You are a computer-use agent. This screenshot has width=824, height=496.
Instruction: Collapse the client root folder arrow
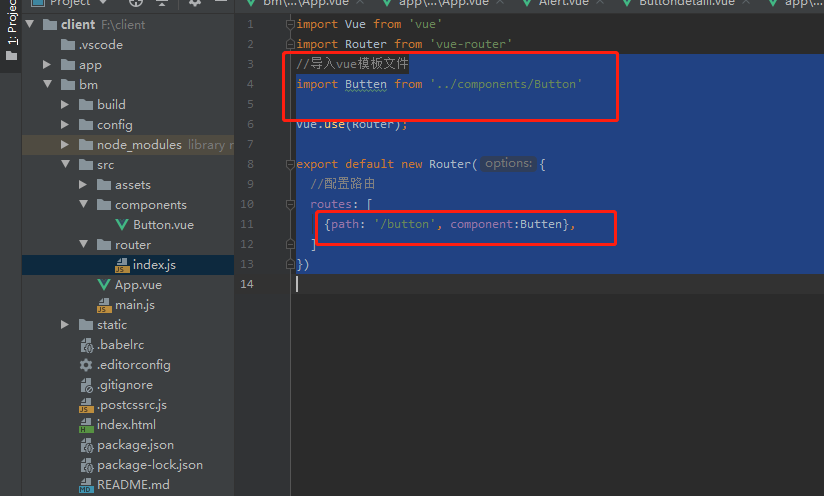(30, 24)
